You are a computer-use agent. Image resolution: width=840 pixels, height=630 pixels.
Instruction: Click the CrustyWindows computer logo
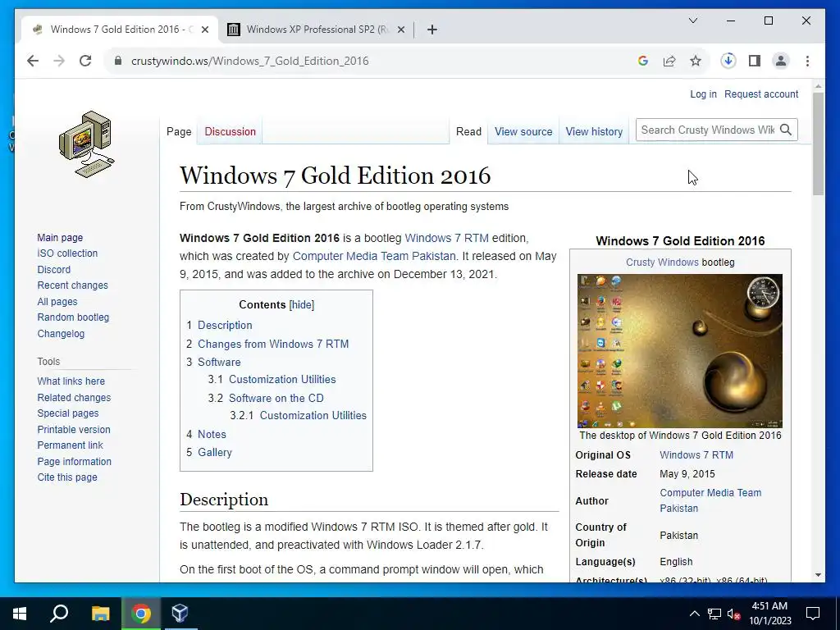[x=86, y=144]
